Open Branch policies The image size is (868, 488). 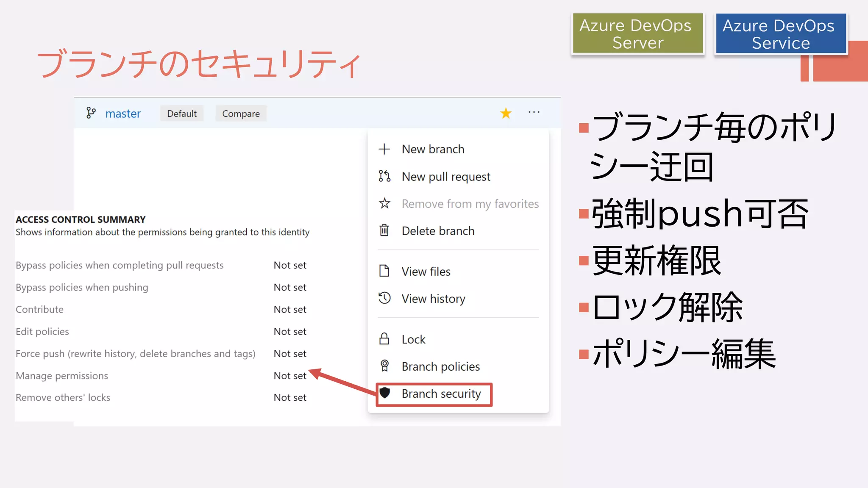(x=440, y=366)
